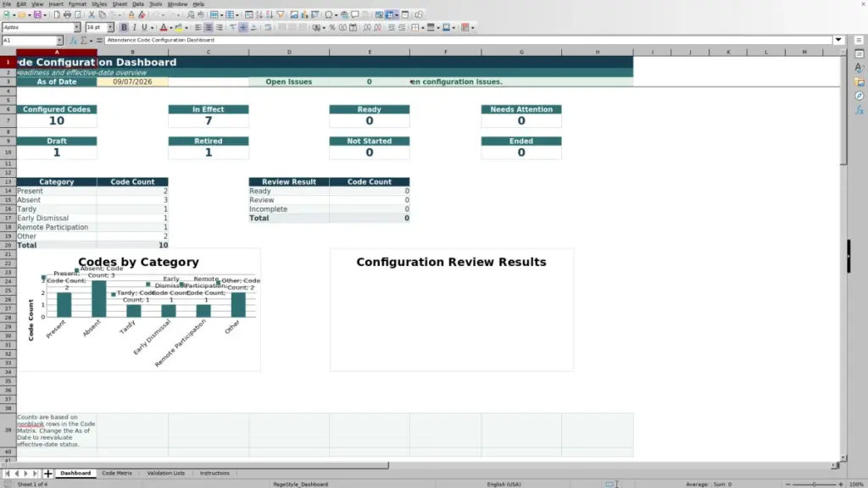Toggle Center Horizontally alignment

[209, 27]
